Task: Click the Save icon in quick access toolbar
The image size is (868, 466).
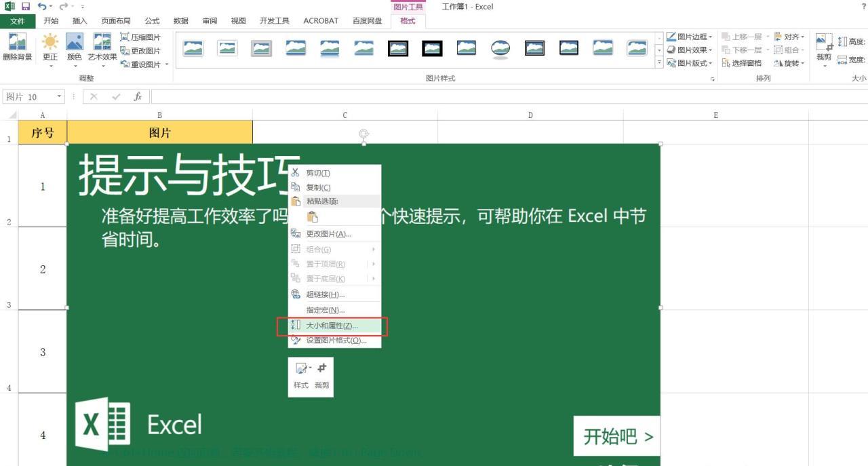Action: (x=26, y=7)
